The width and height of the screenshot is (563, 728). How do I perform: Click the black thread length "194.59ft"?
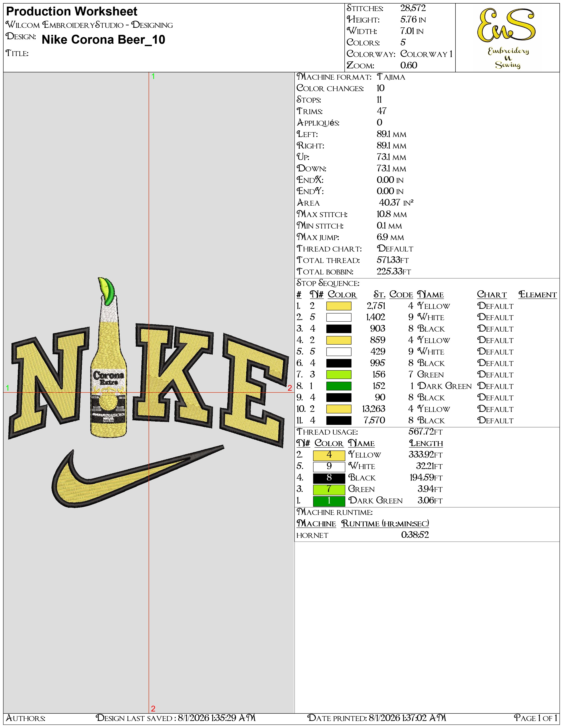click(x=426, y=478)
